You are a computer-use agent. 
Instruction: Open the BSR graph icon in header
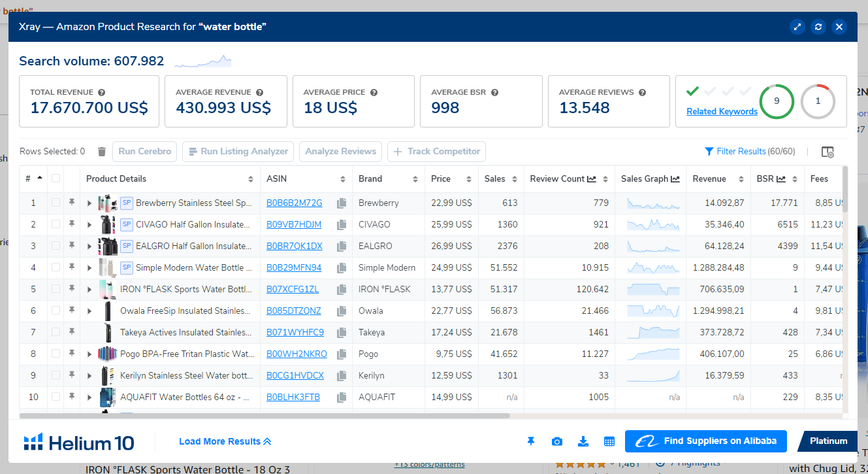(x=780, y=179)
